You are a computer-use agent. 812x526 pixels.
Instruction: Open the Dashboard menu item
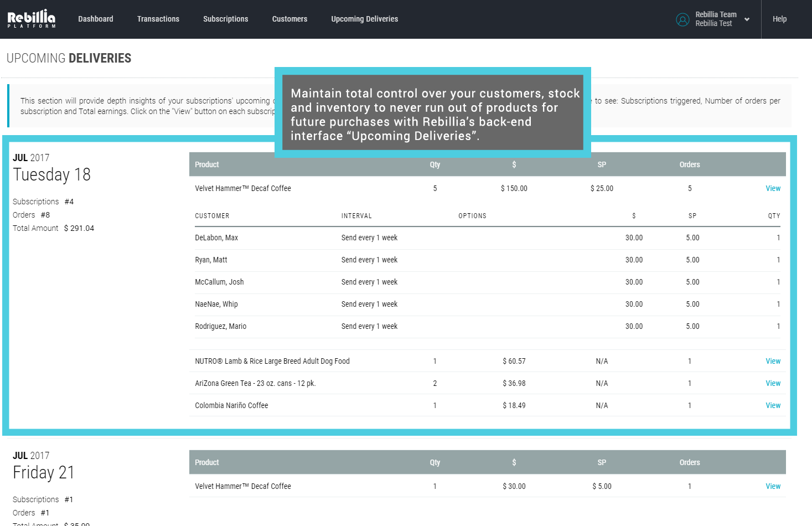click(x=95, y=19)
